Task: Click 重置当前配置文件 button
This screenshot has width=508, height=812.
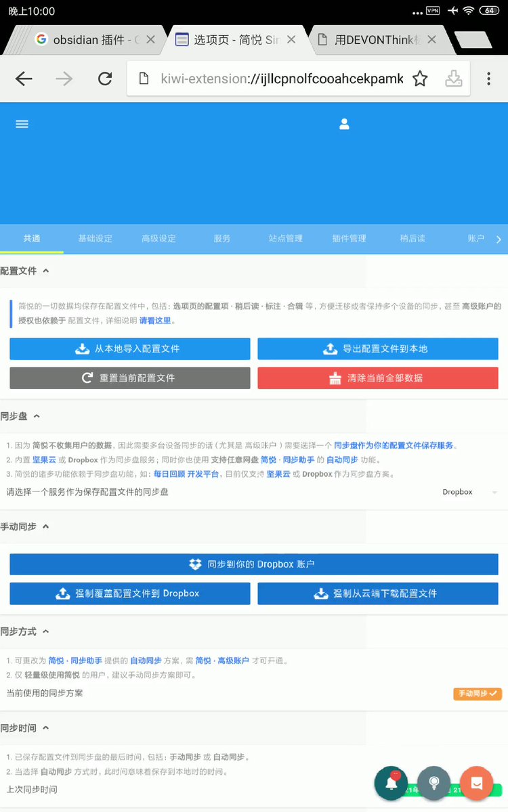Action: coord(130,378)
